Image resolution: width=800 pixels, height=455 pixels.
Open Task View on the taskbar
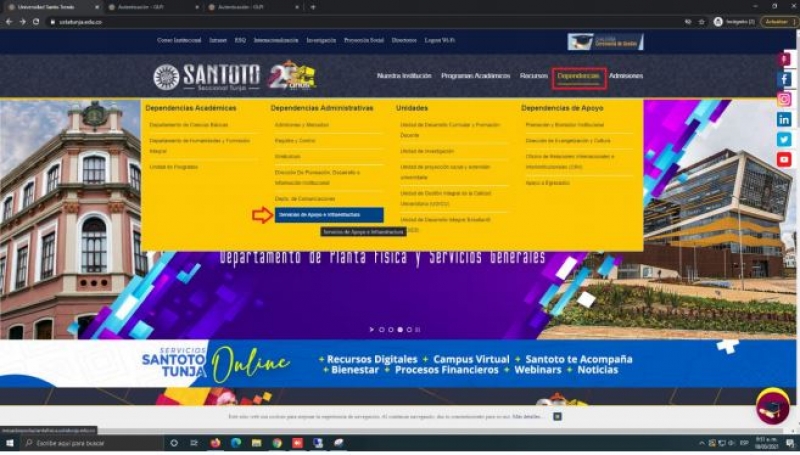click(x=194, y=443)
